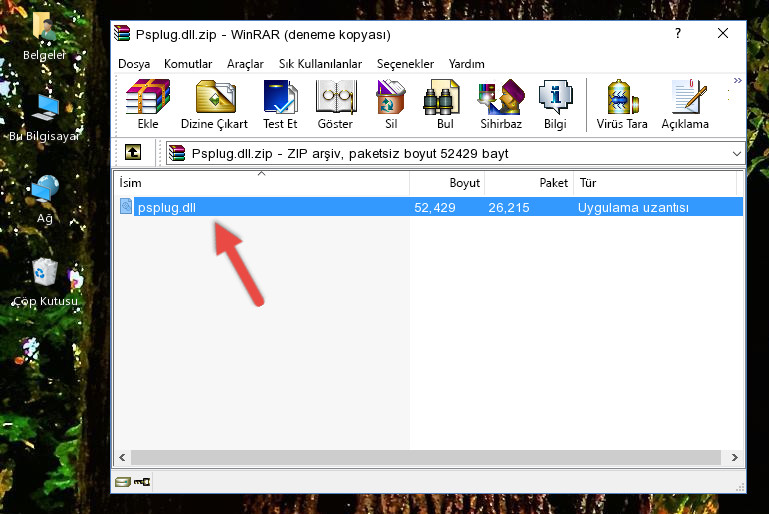Expand the hidden toolbar overflow chevron
Screen dimensions: 769x514
click(737, 80)
